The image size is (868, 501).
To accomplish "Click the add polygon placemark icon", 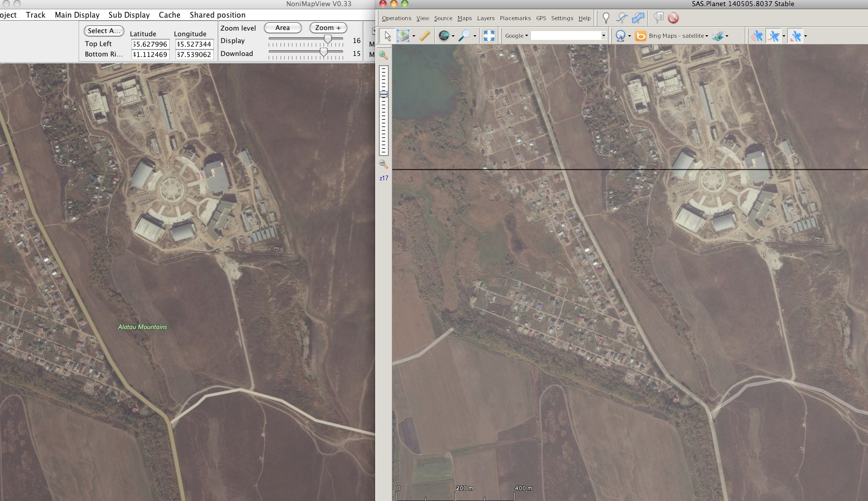I will tap(638, 18).
